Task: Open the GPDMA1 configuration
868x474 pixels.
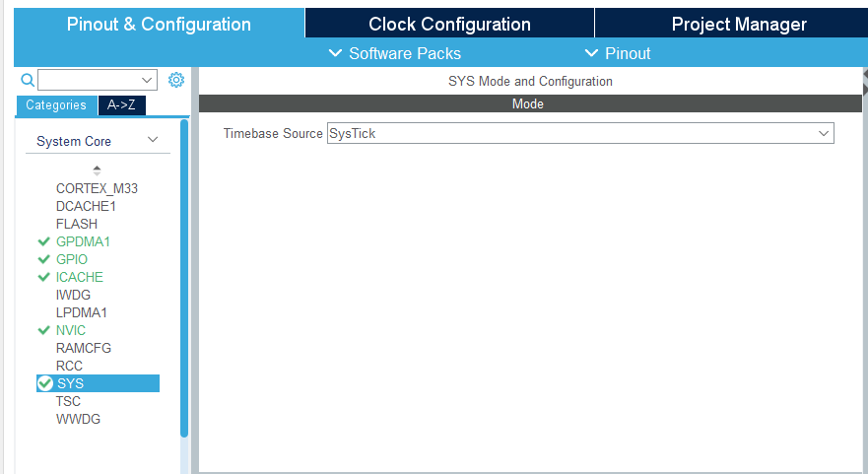Action: [x=83, y=241]
